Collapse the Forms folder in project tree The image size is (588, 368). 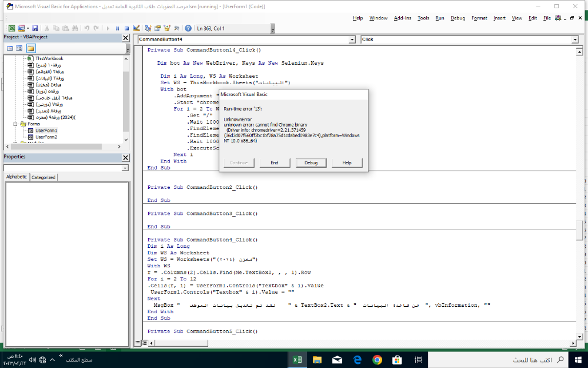[15, 124]
